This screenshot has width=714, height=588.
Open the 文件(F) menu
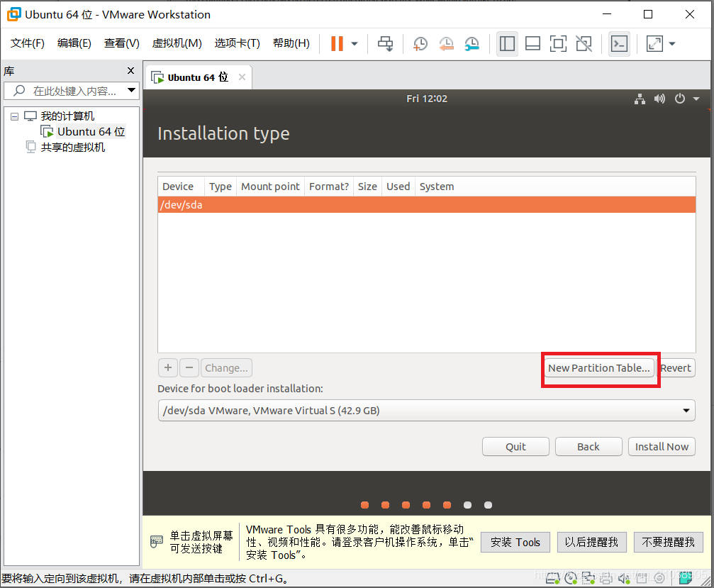28,43
